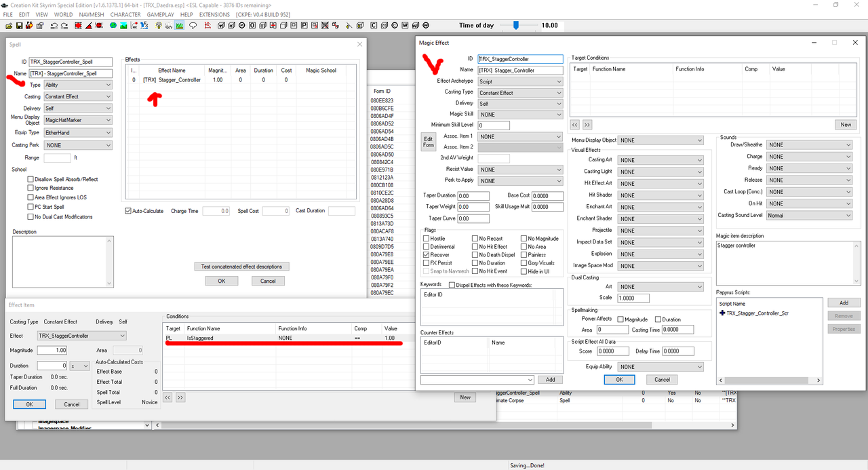This screenshot has height=470, width=868.
Task: Click the globe world icon in the toolbar
Action: pos(113,26)
